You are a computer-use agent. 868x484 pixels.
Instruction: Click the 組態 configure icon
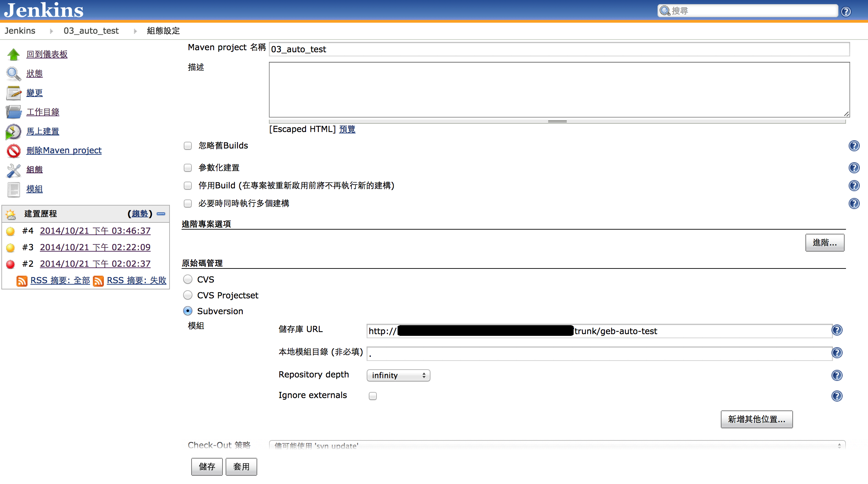point(13,169)
